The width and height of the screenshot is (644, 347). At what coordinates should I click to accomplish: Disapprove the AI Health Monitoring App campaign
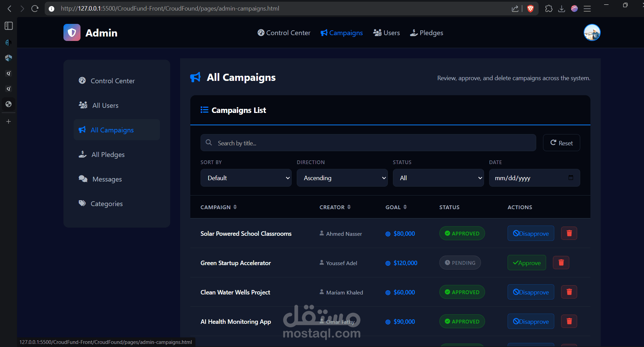(531, 321)
